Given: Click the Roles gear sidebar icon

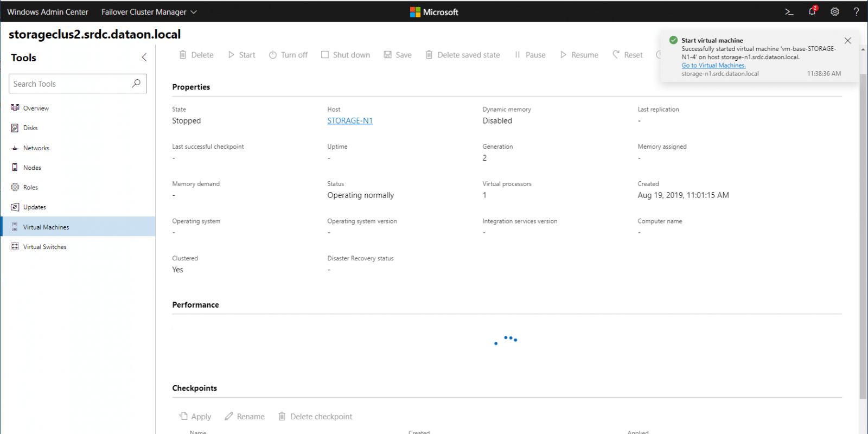Looking at the screenshot, I should tap(15, 187).
